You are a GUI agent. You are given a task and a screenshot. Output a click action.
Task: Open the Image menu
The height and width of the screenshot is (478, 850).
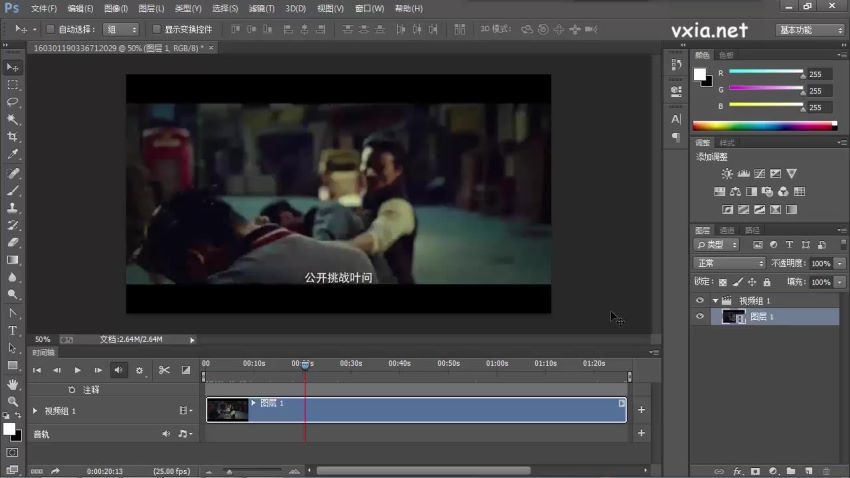pos(115,9)
